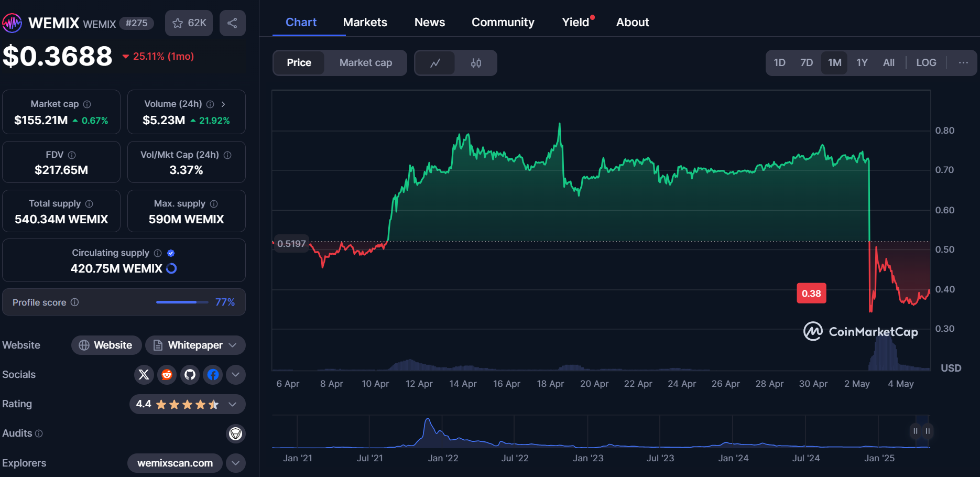Click the star watchlist icon

(x=178, y=23)
